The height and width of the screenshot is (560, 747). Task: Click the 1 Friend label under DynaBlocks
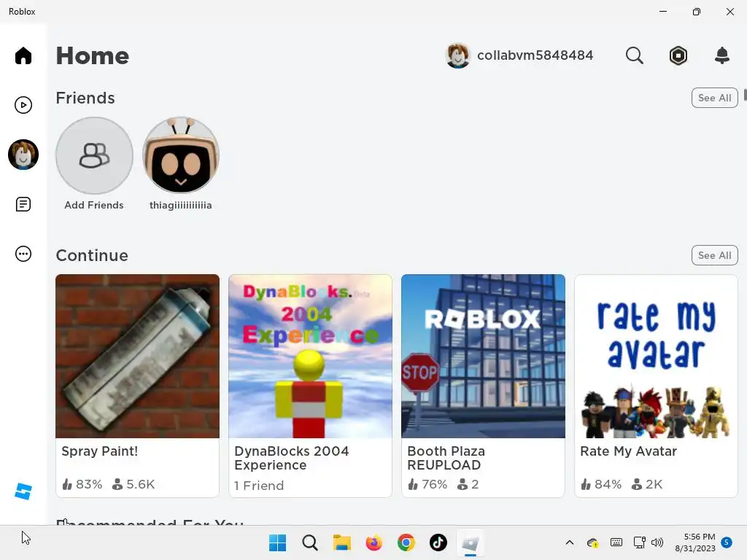259,485
